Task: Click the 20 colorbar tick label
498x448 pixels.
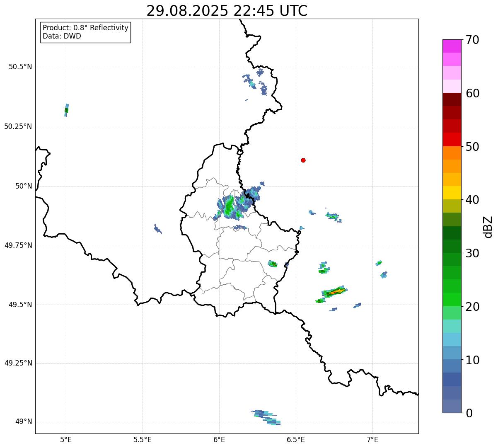Action: (472, 307)
